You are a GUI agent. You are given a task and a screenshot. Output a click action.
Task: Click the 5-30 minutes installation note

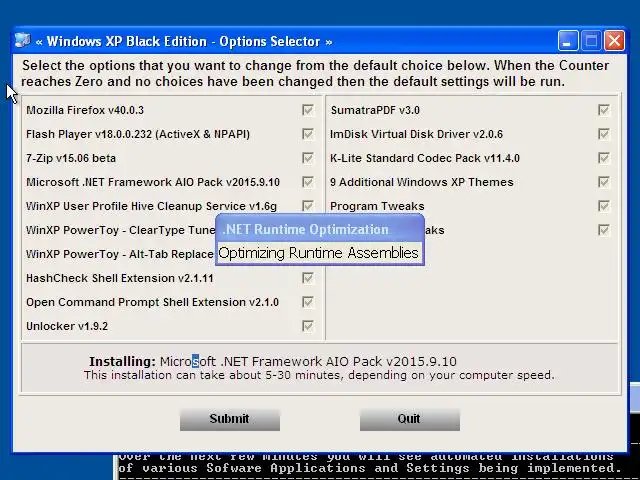tap(319, 375)
